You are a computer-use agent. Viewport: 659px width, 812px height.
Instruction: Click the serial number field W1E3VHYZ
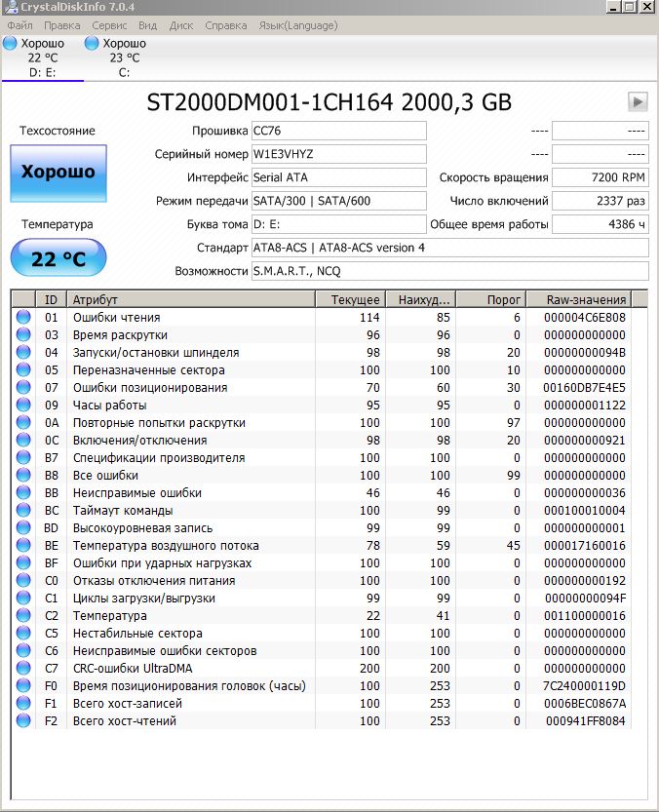[x=339, y=154]
